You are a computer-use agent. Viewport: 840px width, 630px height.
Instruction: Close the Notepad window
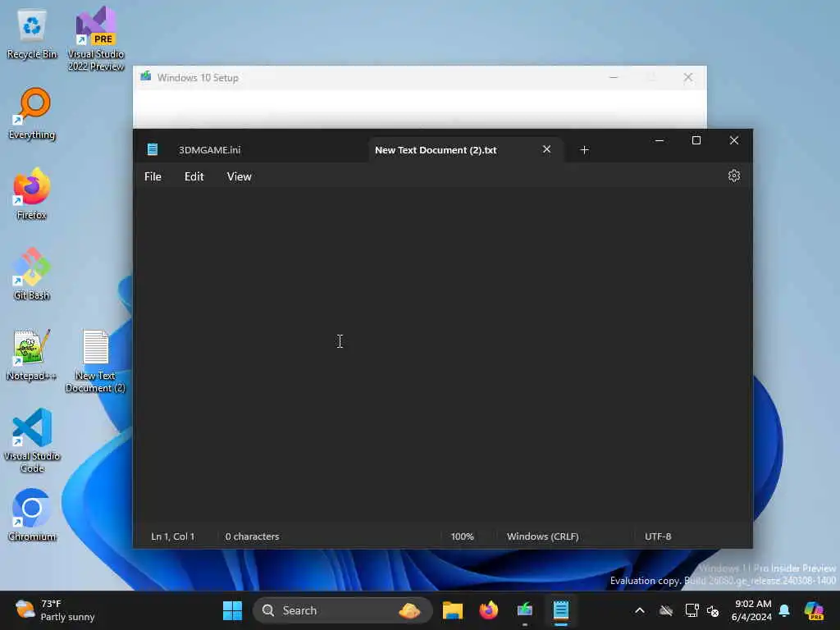(x=734, y=140)
